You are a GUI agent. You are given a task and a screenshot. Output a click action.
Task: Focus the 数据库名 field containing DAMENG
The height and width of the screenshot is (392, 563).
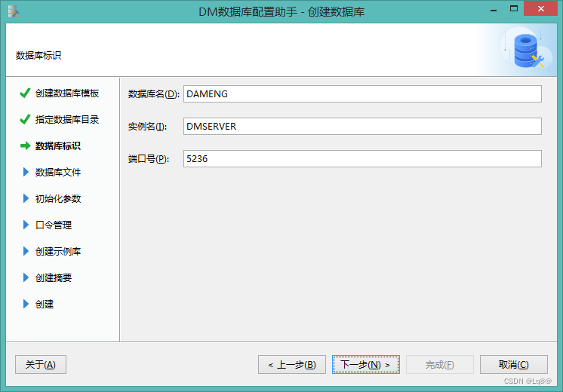tap(362, 94)
